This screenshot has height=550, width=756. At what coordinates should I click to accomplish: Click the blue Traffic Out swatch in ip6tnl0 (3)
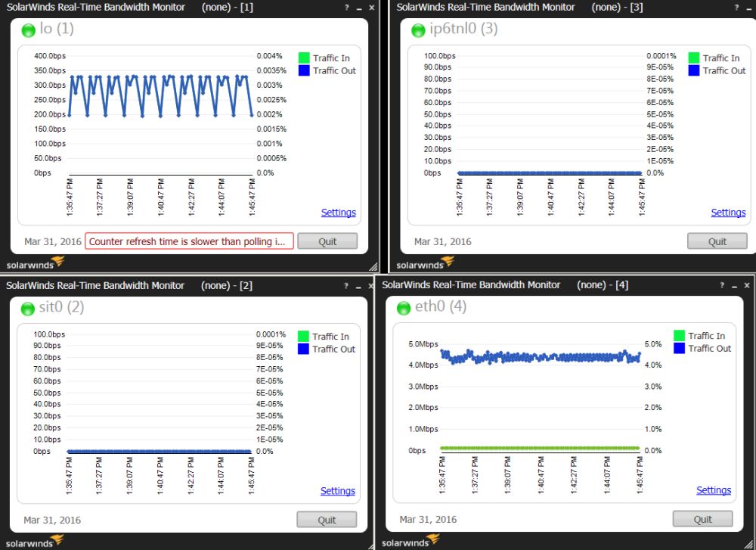coord(694,70)
